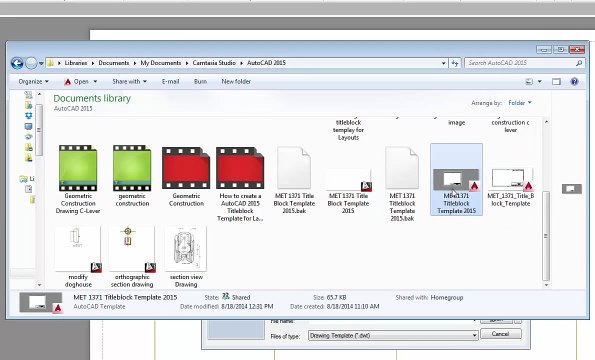
Task: Click the preview pane thumbnail on the right
Action: tap(571, 189)
